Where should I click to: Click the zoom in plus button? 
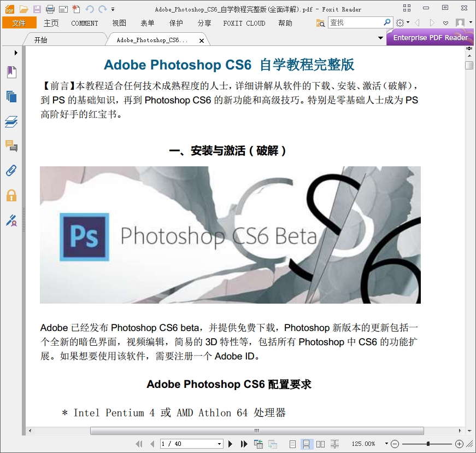pos(460,444)
